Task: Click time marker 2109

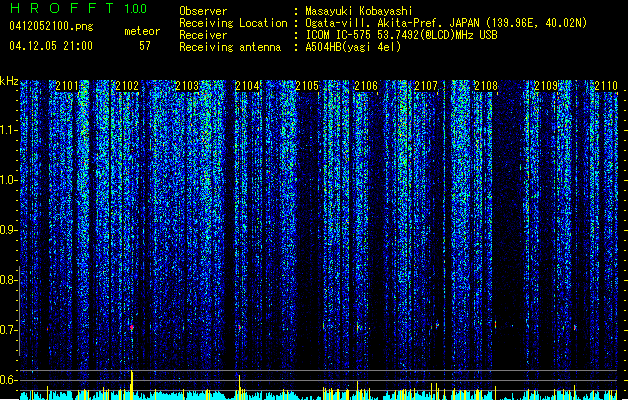Action: click(546, 86)
